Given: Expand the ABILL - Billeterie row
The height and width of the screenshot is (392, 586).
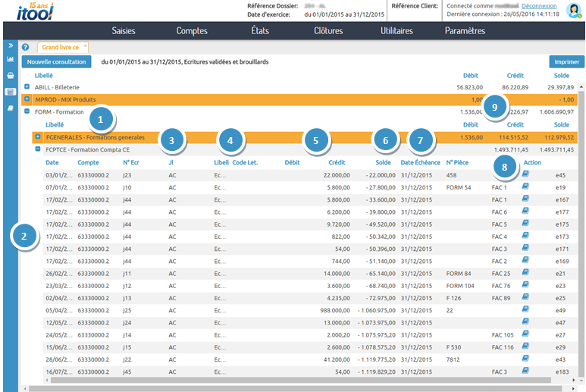Looking at the screenshot, I should point(27,86).
